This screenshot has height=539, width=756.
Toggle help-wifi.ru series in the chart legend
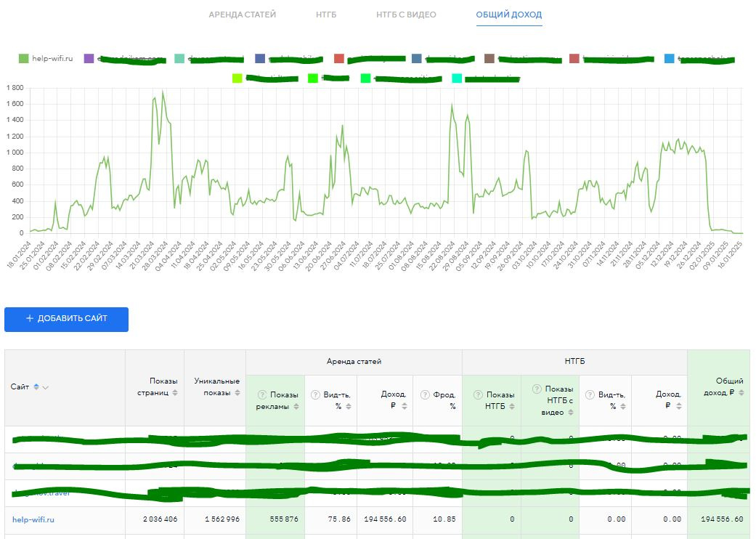[46, 58]
